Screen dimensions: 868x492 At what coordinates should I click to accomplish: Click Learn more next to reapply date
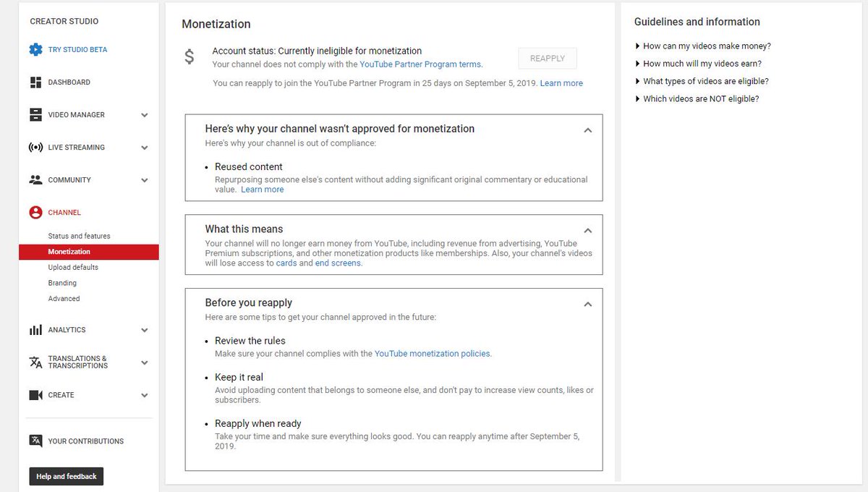561,83
